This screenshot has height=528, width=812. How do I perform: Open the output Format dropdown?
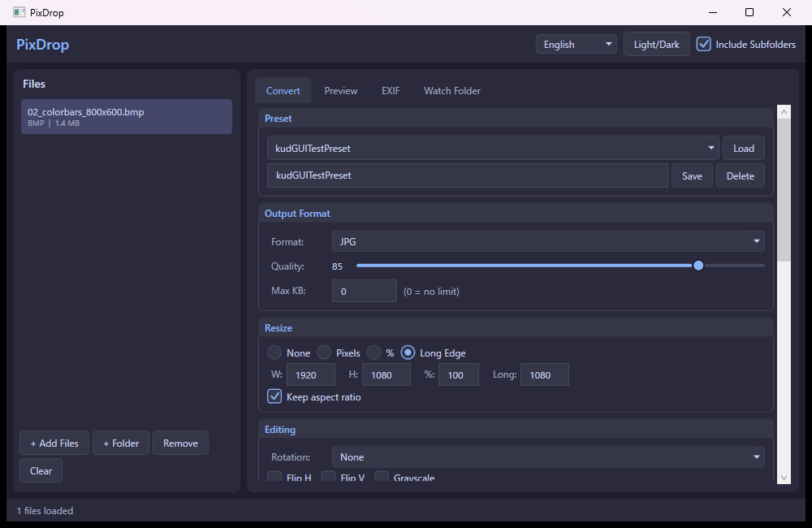(x=548, y=241)
